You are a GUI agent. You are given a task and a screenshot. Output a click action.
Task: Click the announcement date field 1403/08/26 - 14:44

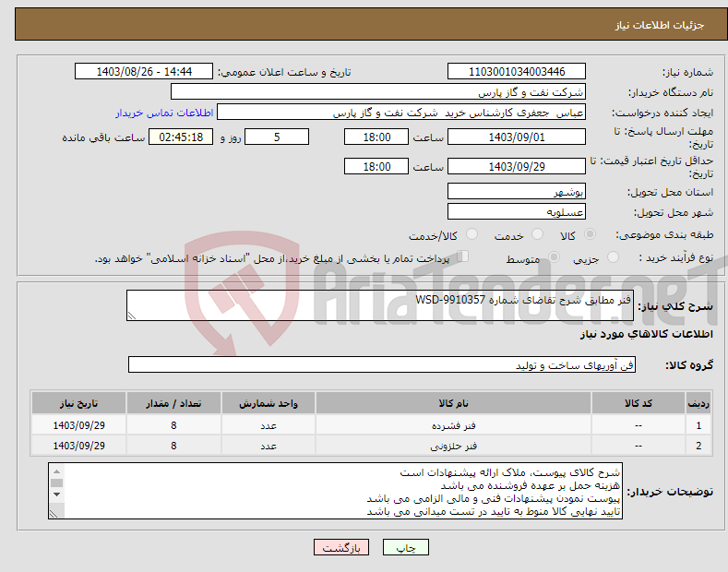pyautogui.click(x=144, y=72)
